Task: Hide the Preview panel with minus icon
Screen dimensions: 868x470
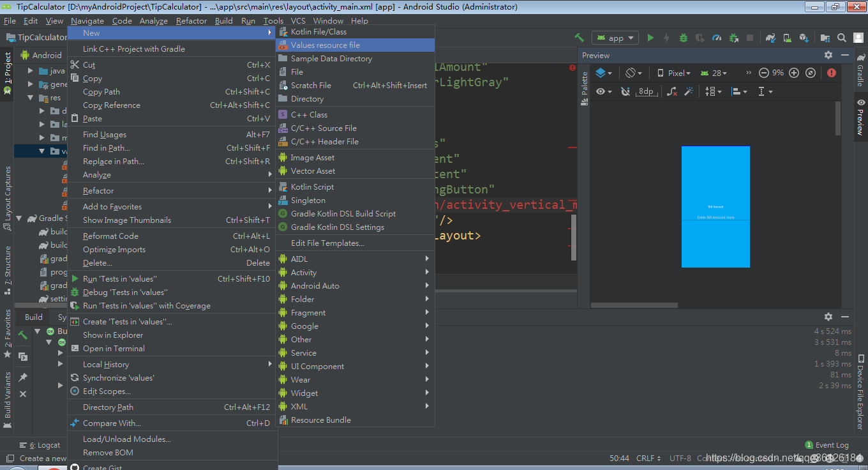Action: pos(845,56)
